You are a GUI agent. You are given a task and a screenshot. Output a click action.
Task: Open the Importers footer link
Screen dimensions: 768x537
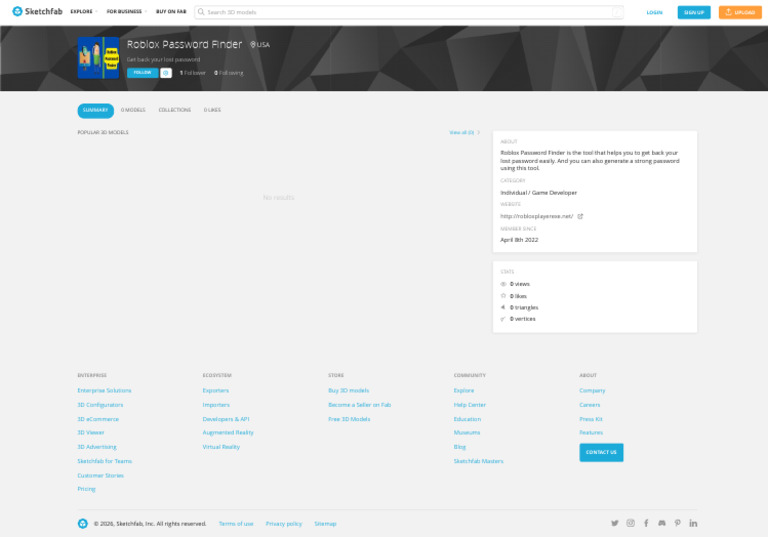(216, 405)
